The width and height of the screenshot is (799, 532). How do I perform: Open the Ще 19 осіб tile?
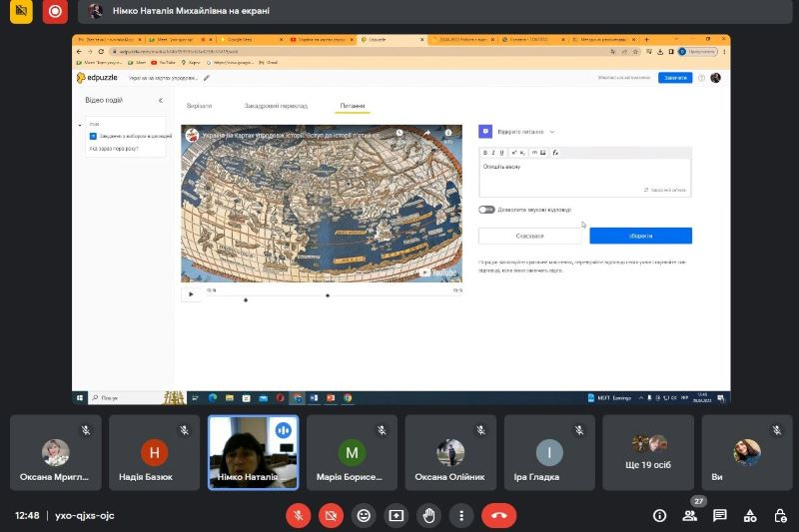(648, 452)
